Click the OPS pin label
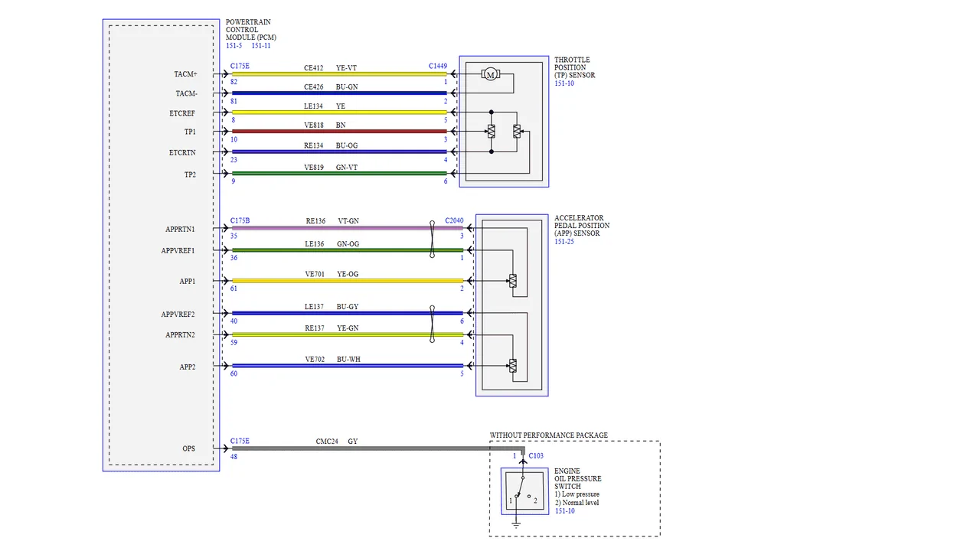 pos(188,448)
